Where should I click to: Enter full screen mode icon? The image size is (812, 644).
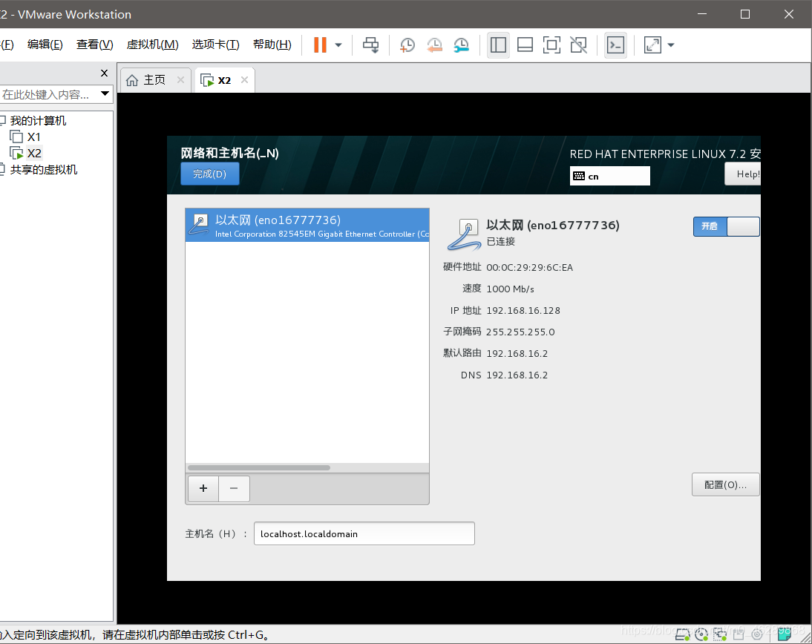pos(551,45)
